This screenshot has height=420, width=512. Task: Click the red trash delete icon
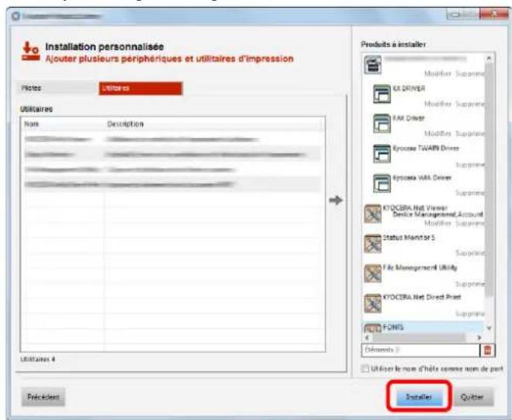click(x=487, y=350)
